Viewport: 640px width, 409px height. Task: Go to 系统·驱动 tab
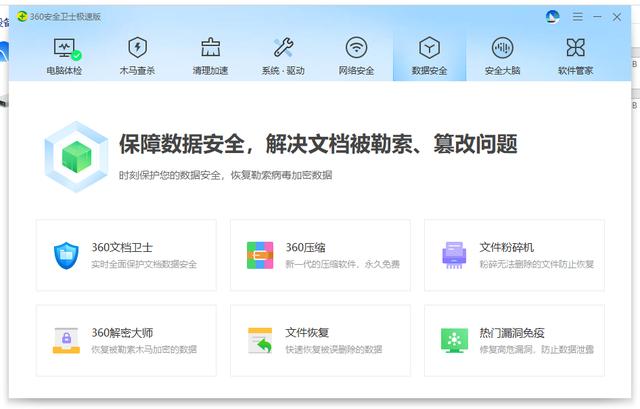point(283,55)
